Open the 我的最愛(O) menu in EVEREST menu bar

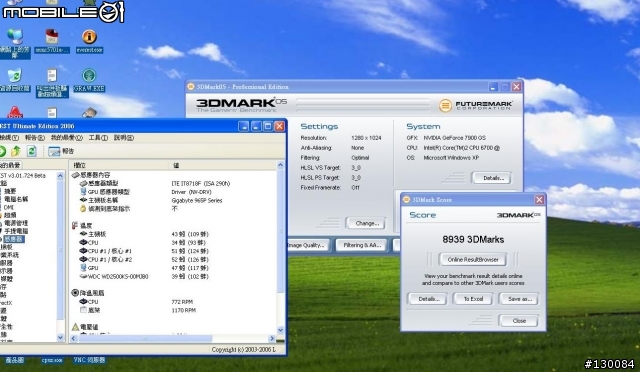tap(67, 138)
